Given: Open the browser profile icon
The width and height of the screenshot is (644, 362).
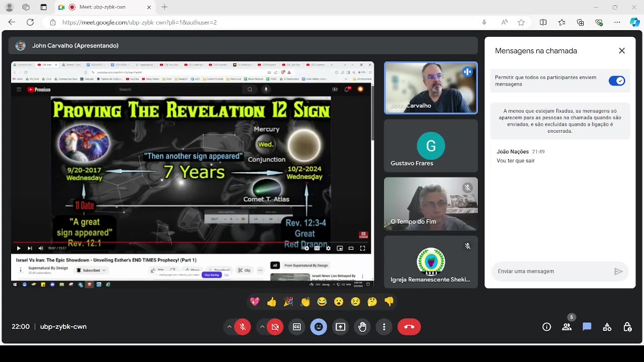Looking at the screenshot, I should (9, 7).
